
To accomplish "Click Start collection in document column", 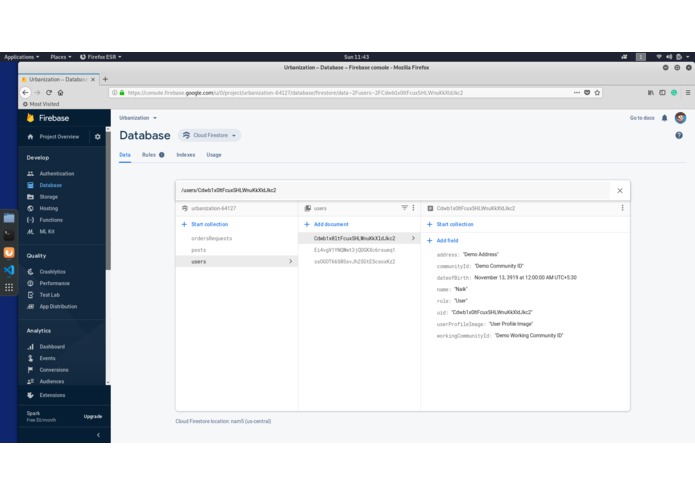I will tap(450, 225).
